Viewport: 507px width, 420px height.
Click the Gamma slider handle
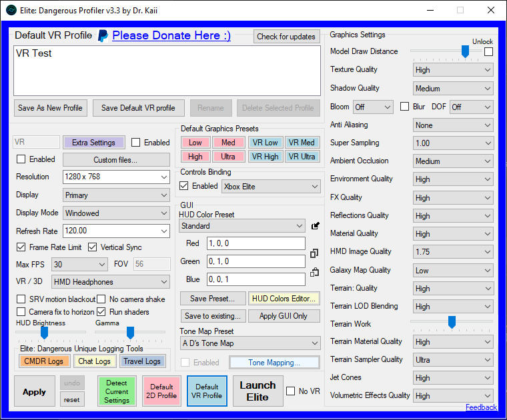(x=130, y=333)
